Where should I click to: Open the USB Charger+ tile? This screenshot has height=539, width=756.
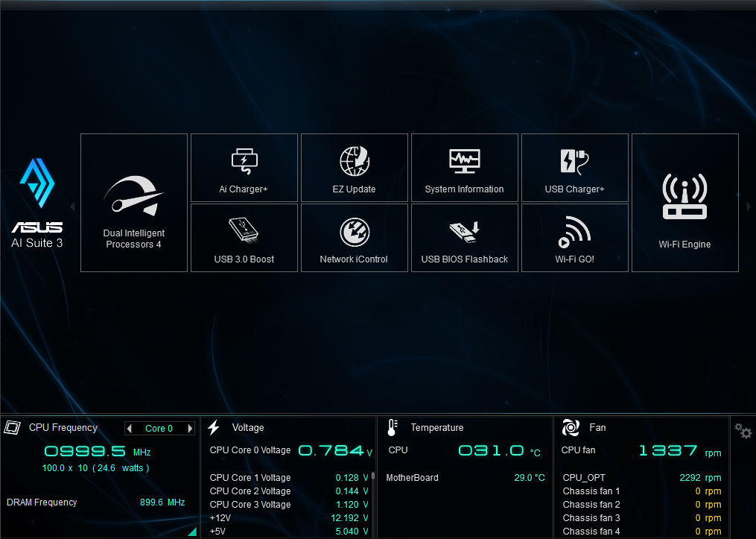point(574,168)
